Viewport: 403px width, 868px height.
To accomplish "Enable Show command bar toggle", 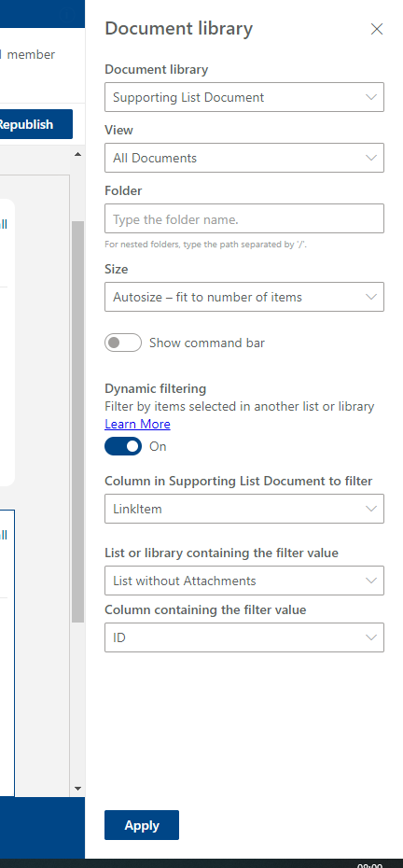I will click(x=123, y=343).
